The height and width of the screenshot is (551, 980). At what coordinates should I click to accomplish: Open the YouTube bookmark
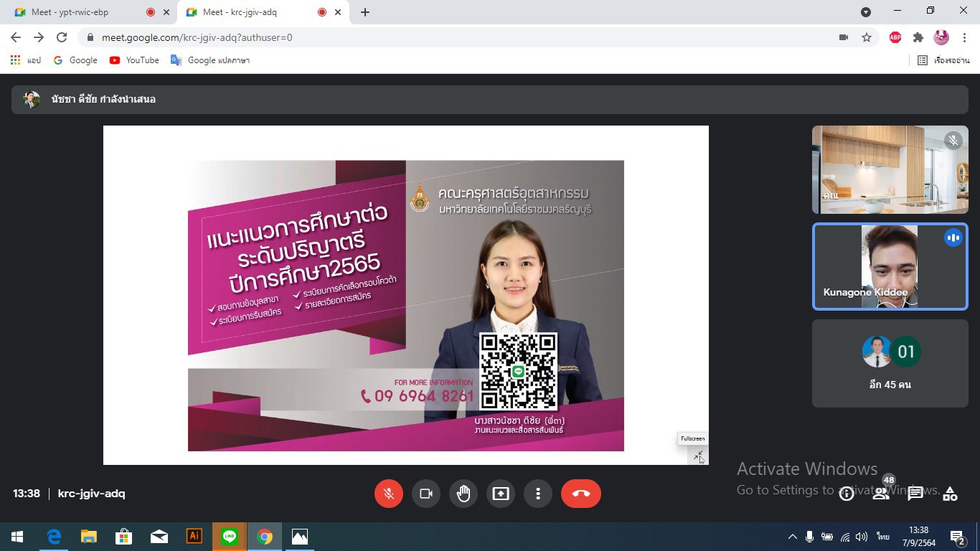pos(134,60)
